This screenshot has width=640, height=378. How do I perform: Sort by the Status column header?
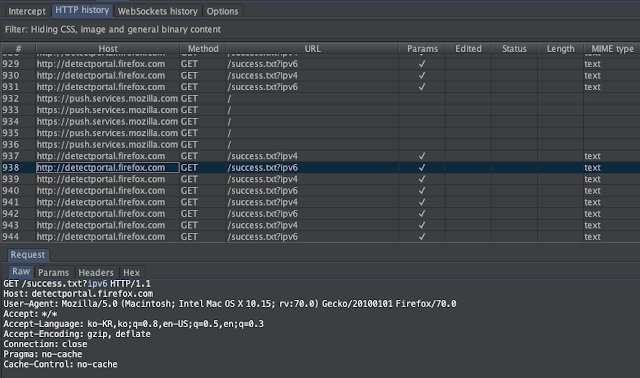[514, 49]
